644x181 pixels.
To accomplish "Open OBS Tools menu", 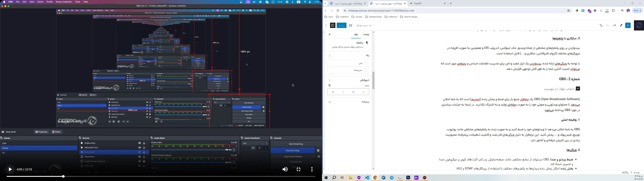I will pyautogui.click(x=78, y=2).
